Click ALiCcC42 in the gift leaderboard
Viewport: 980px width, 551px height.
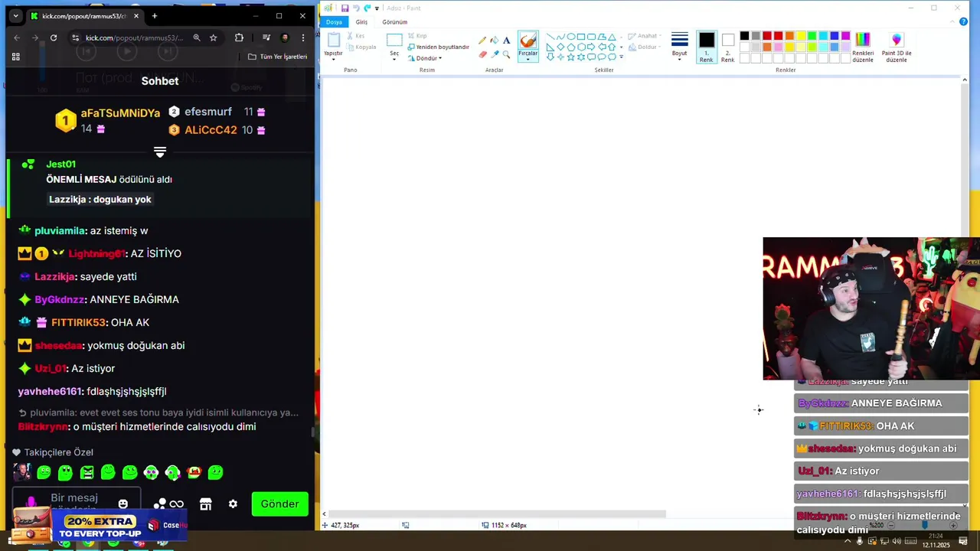(211, 130)
